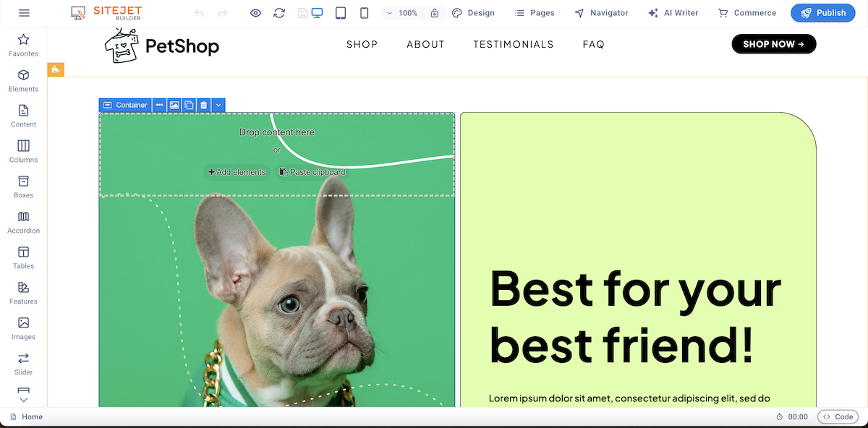The image size is (868, 428).
Task: Open the three-dots options for Container
Action: pos(159,105)
